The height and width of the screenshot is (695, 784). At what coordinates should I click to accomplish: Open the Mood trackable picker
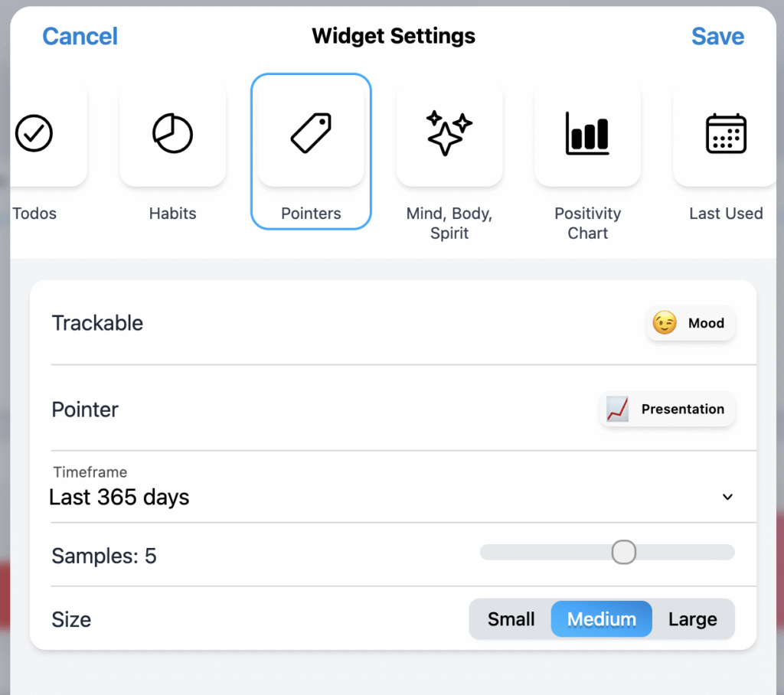click(690, 323)
